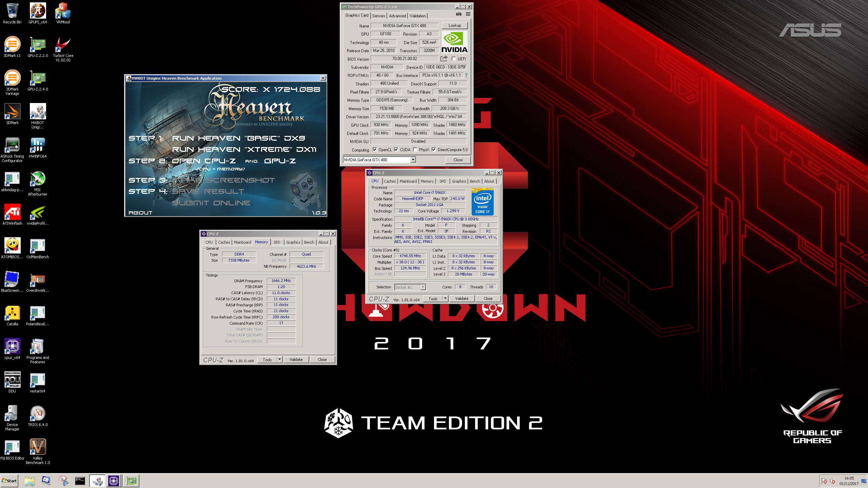The image size is (868, 488).
Task: Open the ATIWinflash desktop icon
Action: tap(12, 215)
